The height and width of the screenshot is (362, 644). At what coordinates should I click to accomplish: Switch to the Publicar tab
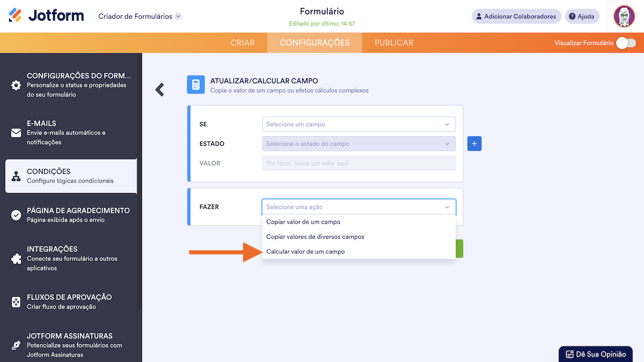coord(394,43)
